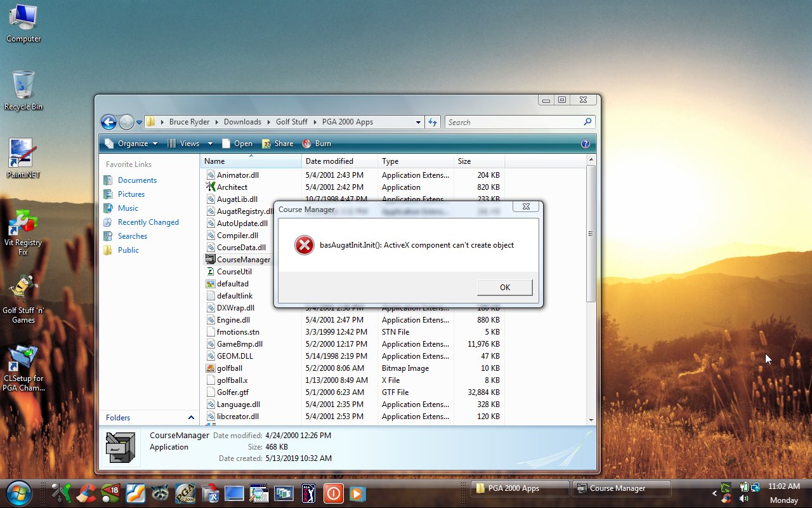Expand the Views dropdown arrow
Screen dimensions: 812x508
209,144
